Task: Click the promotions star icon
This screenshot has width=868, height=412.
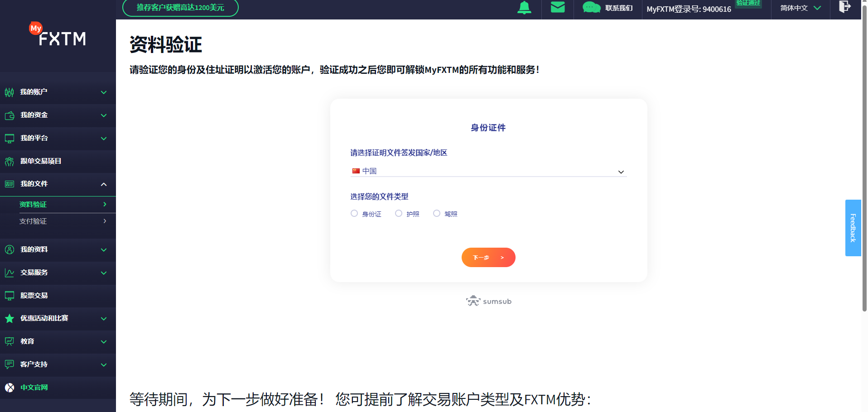Action: [x=10, y=318]
